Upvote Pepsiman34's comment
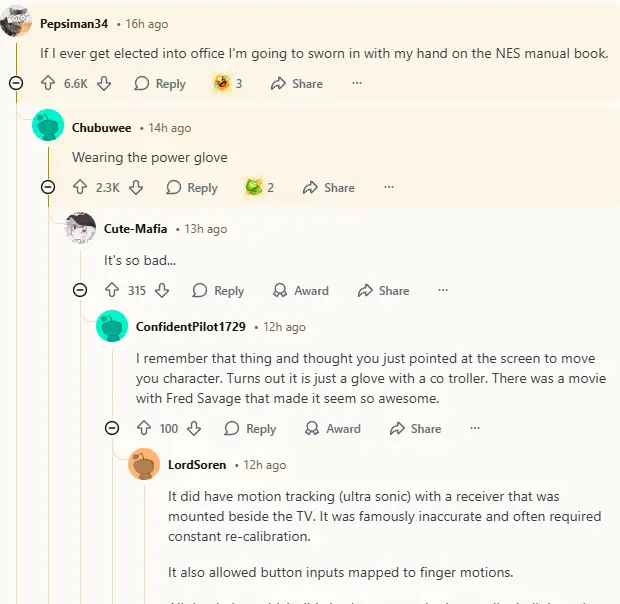The height and width of the screenshot is (604, 620). [48, 84]
